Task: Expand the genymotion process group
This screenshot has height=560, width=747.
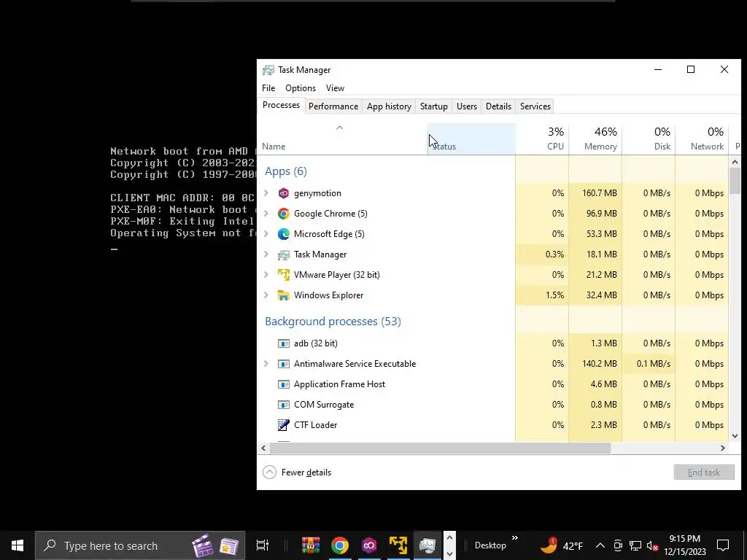Action: click(x=266, y=193)
